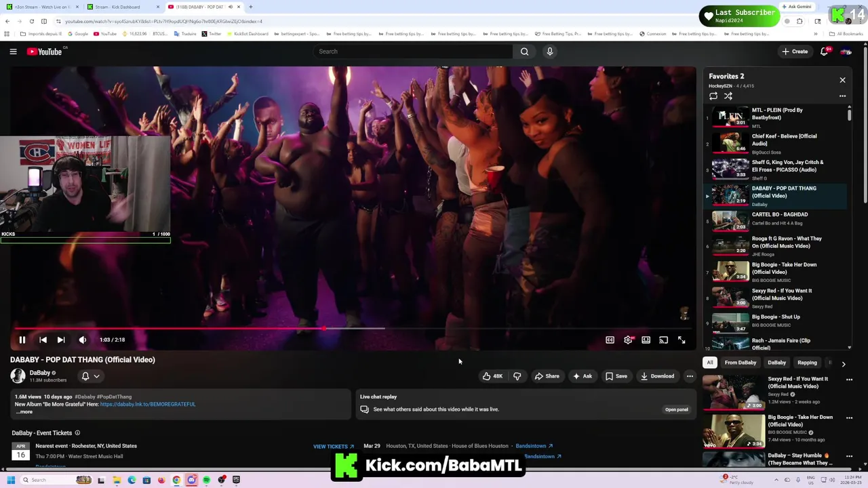
Task: Switch to theater mode
Action: (x=646, y=340)
